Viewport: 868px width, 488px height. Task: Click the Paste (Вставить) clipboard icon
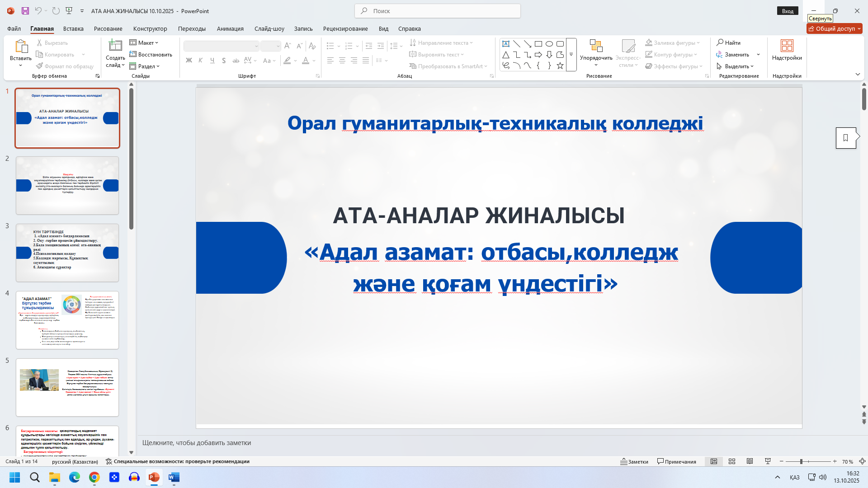tap(20, 47)
